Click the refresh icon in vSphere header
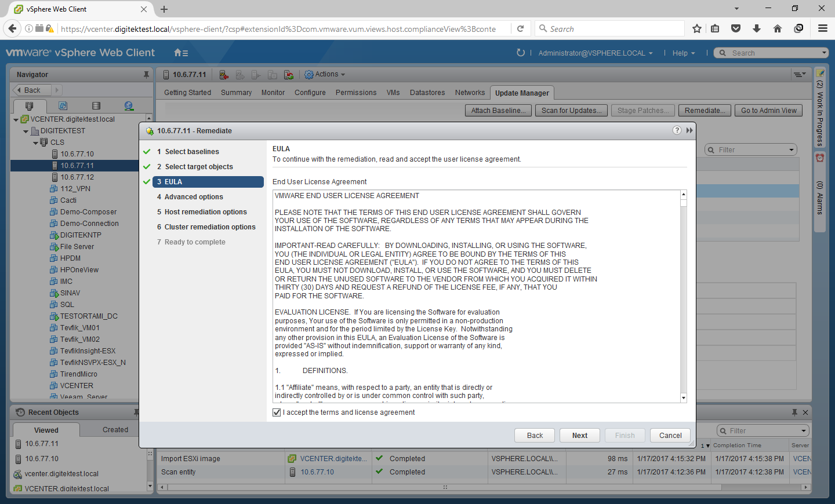 tap(521, 53)
